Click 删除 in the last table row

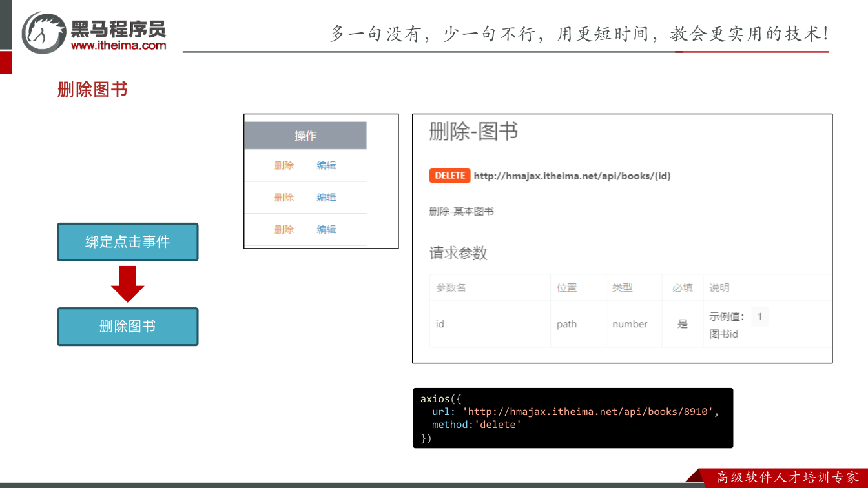[x=284, y=229]
